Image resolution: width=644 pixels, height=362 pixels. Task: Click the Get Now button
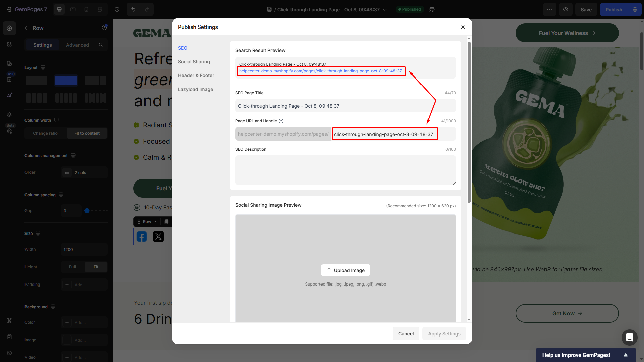click(x=567, y=313)
